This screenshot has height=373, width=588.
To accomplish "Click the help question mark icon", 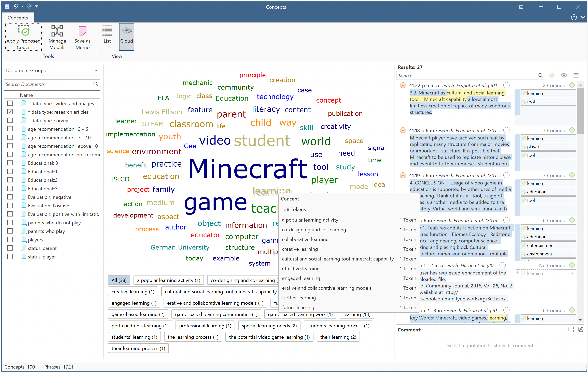I will [x=574, y=17].
